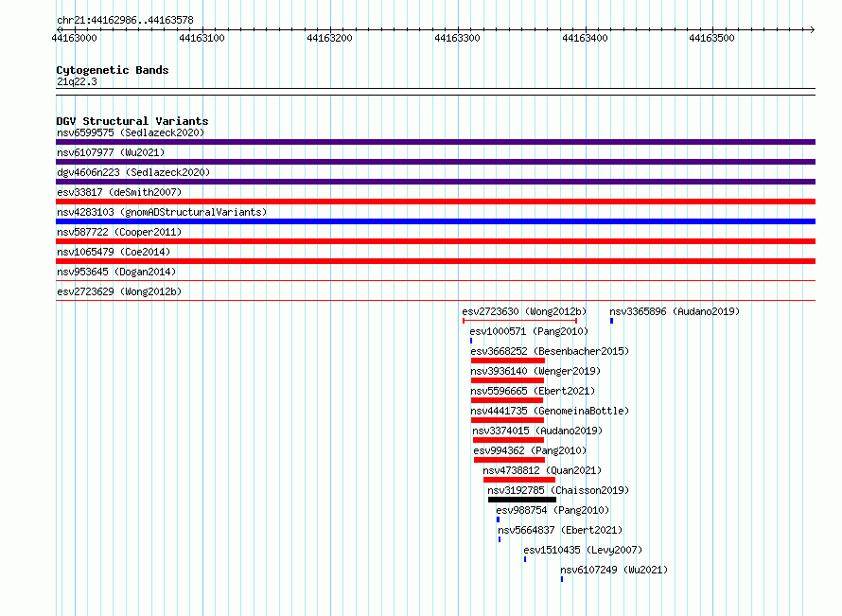
Task: Click the blue esv1510435 (Levy2007) marker
Action: tap(525, 559)
